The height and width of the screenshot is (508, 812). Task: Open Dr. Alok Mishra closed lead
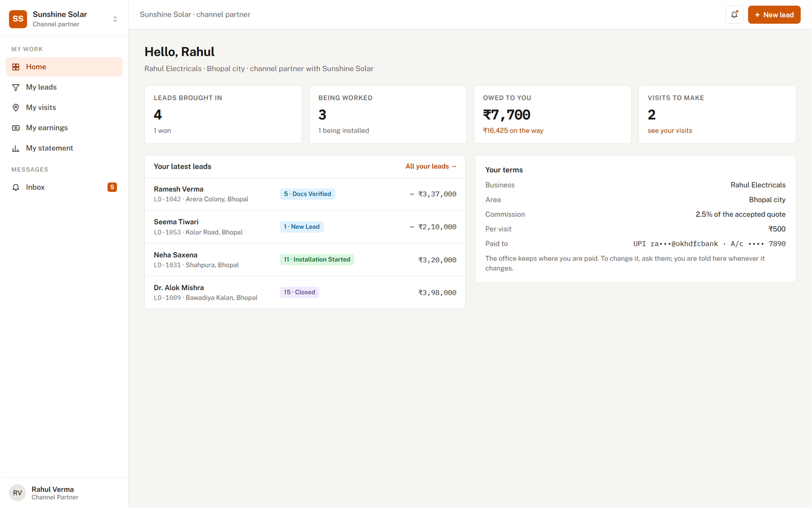click(305, 292)
